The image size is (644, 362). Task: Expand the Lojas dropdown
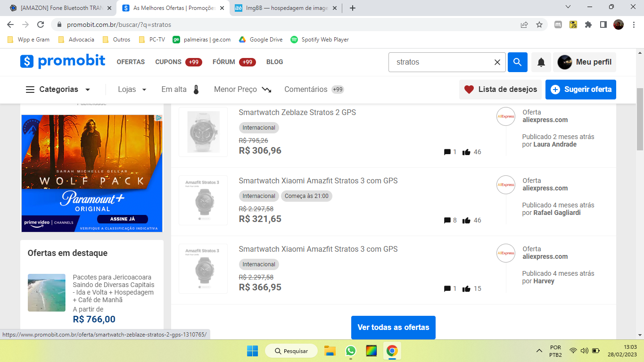(x=132, y=90)
